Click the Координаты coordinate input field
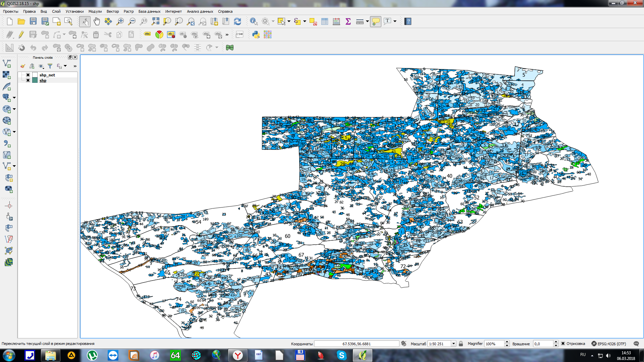 (356, 344)
